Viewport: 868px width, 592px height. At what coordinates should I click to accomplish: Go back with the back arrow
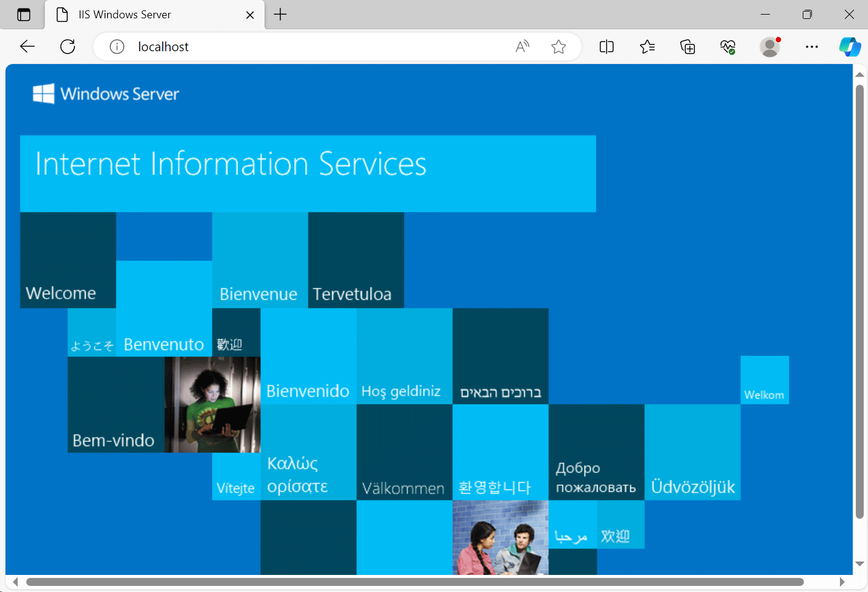[x=27, y=46]
